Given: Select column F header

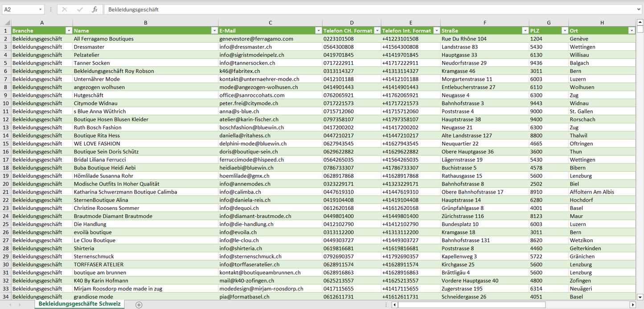Looking at the screenshot, I should [484, 22].
